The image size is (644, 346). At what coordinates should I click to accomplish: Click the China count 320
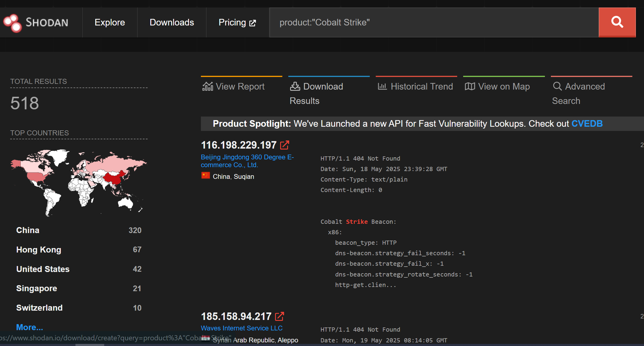(x=135, y=230)
